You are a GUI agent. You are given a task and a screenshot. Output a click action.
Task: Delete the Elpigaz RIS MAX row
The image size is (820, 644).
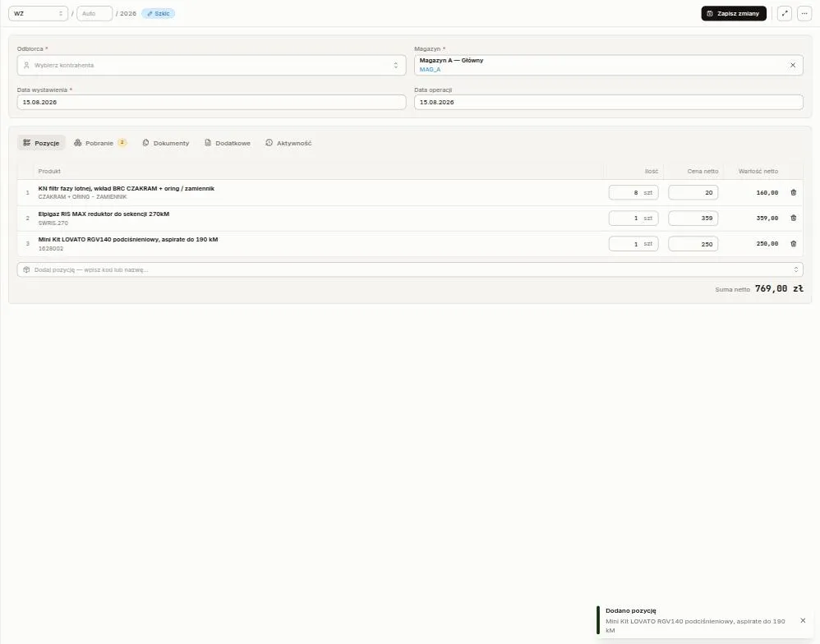pos(794,218)
